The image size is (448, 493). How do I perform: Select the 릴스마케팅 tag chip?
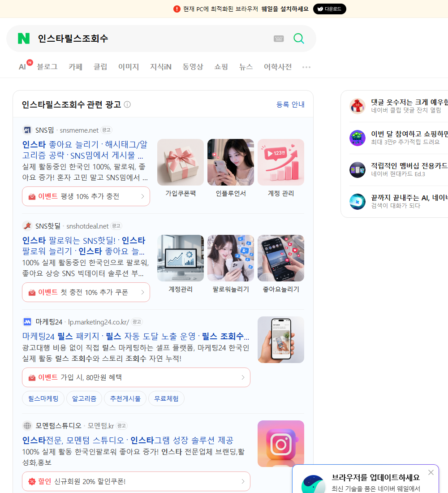tap(43, 399)
